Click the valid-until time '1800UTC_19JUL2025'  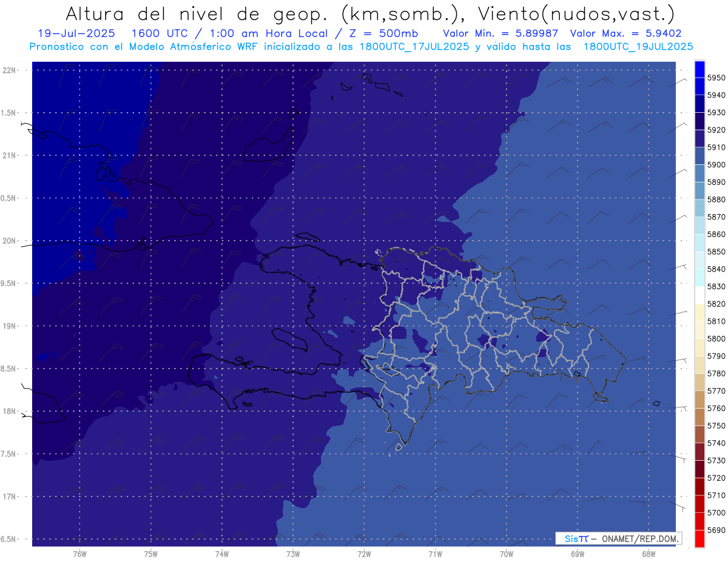click(x=638, y=47)
